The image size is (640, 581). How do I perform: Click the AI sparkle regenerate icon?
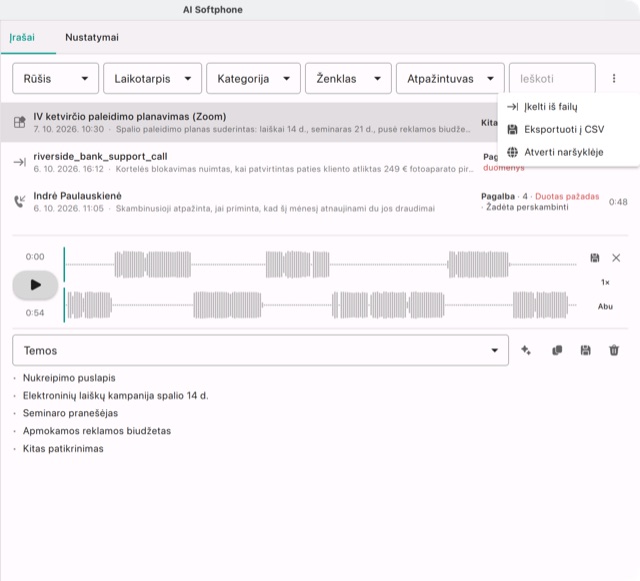click(526, 350)
